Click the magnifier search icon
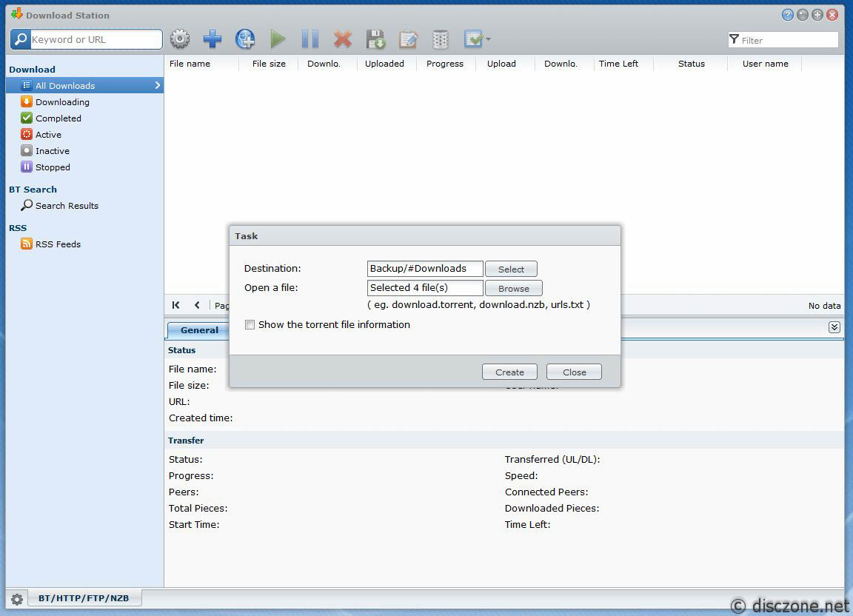 click(21, 39)
